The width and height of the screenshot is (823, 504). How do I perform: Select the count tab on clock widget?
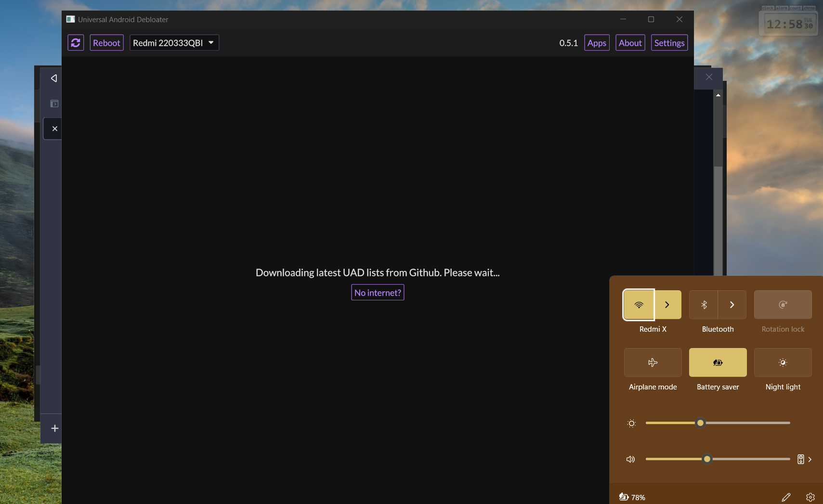click(796, 8)
